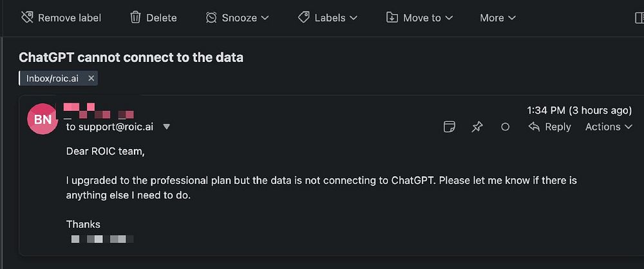The width and height of the screenshot is (644, 269).
Task: Click the Move to folder icon
Action: tap(392, 17)
